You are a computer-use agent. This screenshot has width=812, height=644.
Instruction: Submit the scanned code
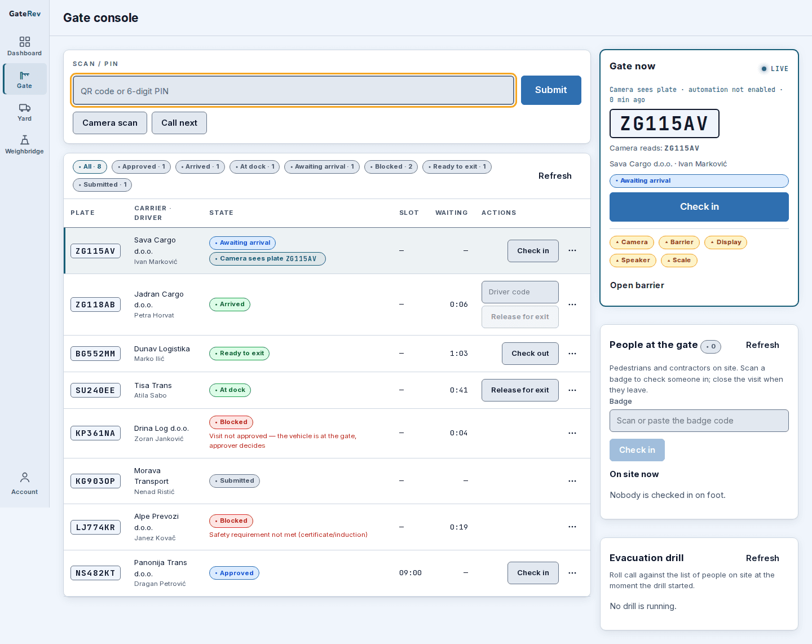(x=551, y=90)
